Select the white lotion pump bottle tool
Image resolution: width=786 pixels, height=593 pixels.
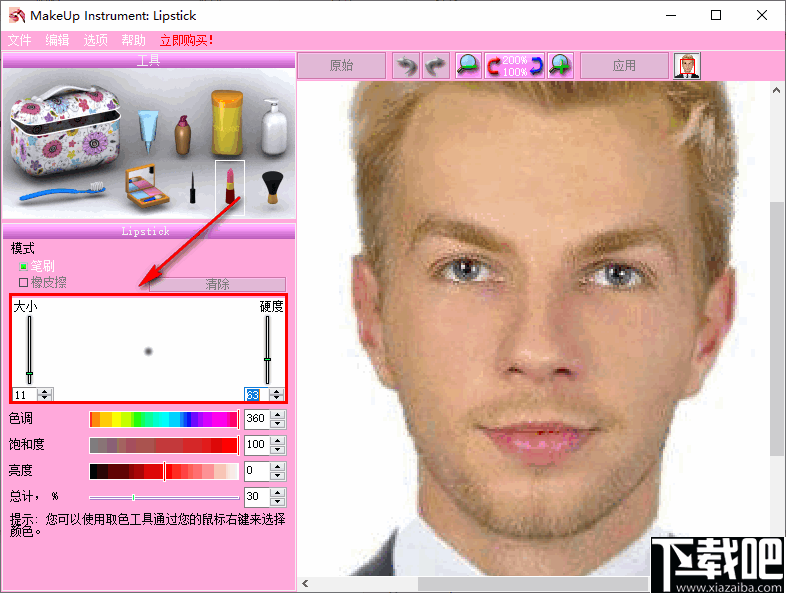click(274, 127)
